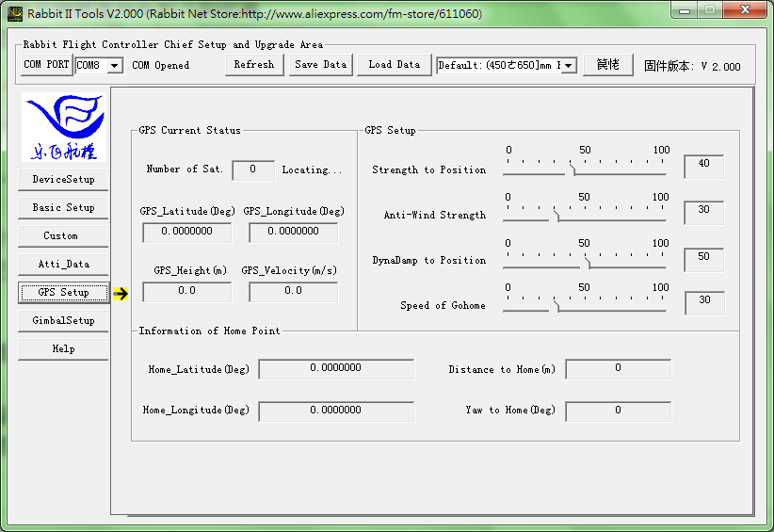774x532 pixels.
Task: Click DynaDamp to Position value field showing 50
Action: (x=704, y=259)
